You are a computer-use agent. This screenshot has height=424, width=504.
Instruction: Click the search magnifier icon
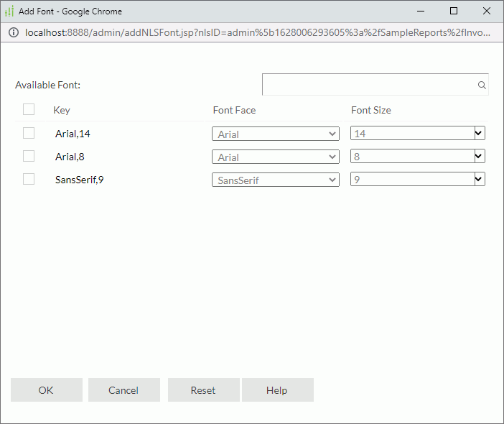point(482,85)
